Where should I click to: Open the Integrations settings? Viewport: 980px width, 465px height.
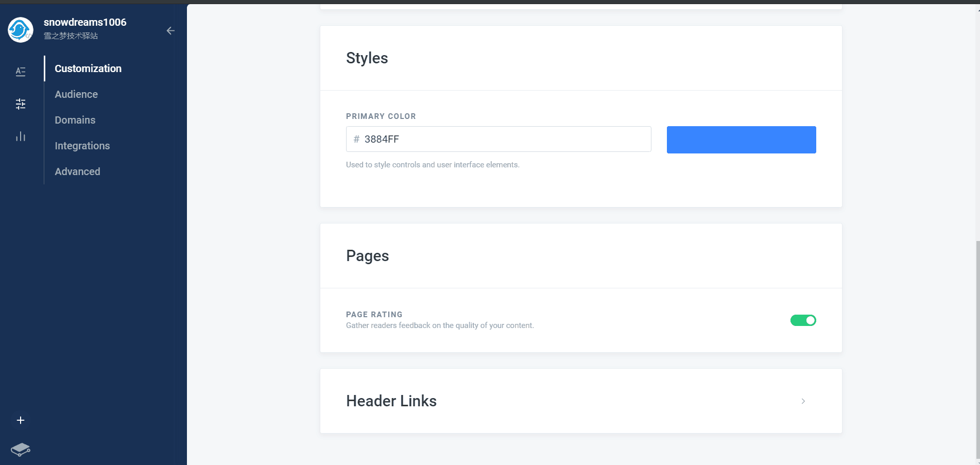[82, 146]
